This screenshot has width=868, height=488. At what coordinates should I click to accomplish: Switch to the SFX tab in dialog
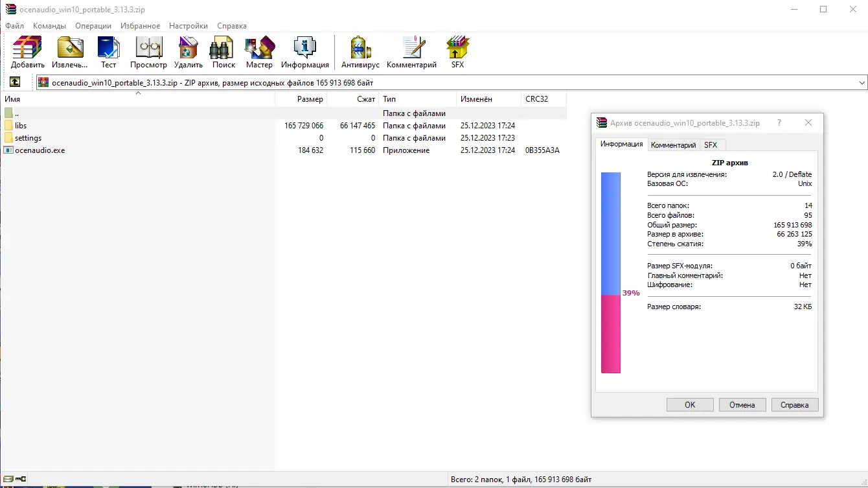click(x=711, y=145)
